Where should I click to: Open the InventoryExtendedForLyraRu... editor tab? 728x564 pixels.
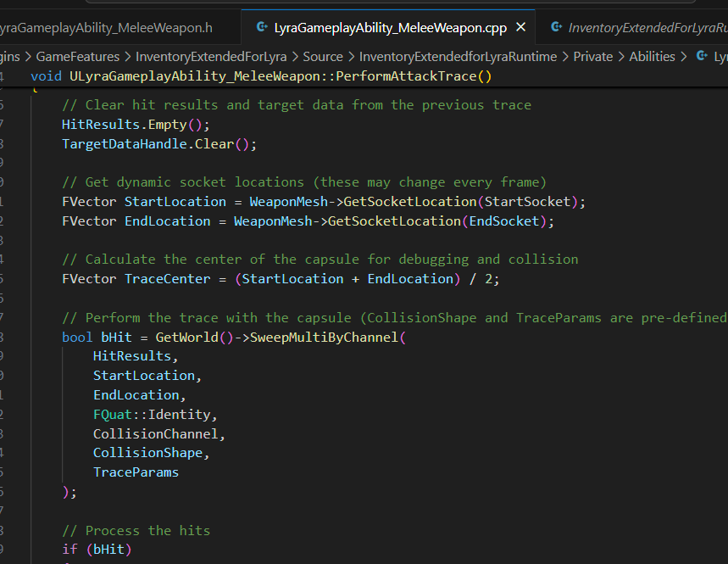pyautogui.click(x=647, y=28)
